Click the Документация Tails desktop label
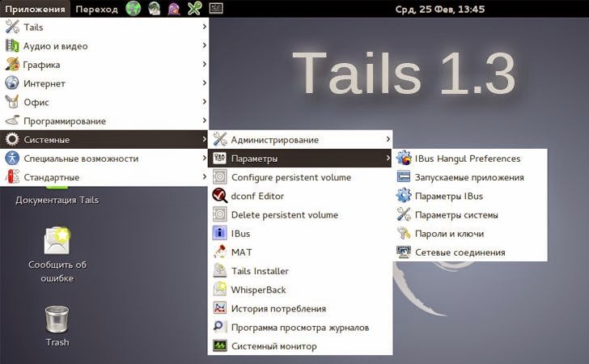 tap(57, 200)
